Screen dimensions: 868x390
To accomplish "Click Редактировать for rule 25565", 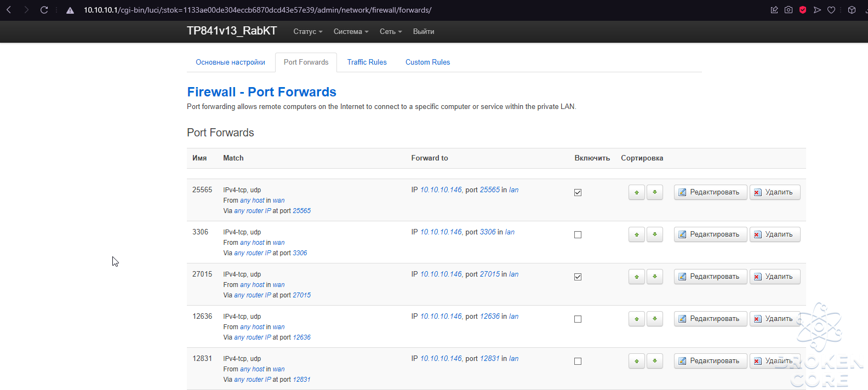I will [x=710, y=192].
